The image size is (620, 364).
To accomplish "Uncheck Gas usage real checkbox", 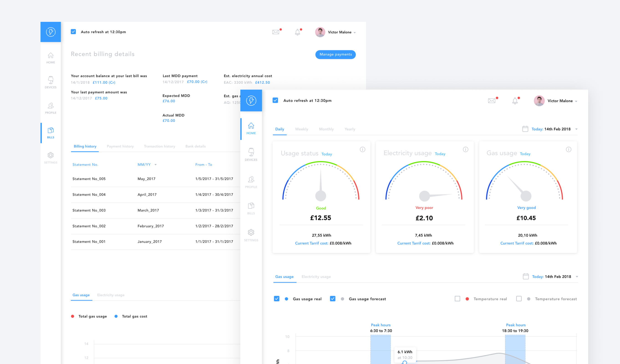I will (x=277, y=298).
